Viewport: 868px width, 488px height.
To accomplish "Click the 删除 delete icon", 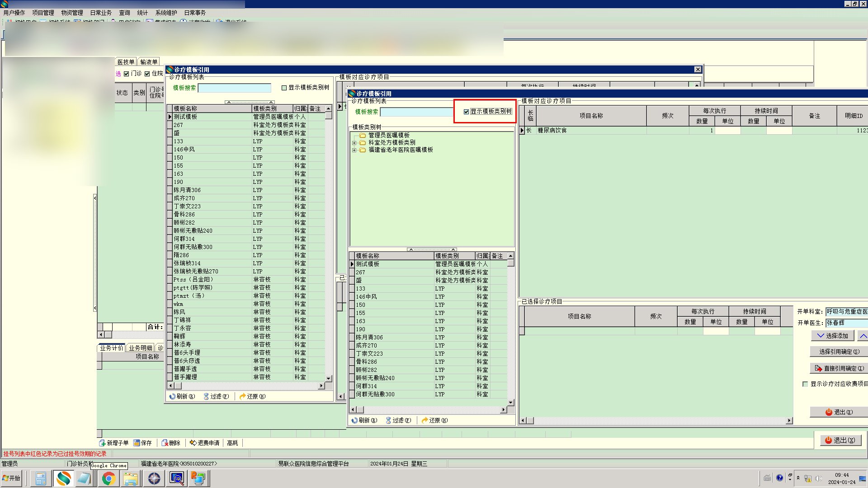I will pyautogui.click(x=165, y=443).
